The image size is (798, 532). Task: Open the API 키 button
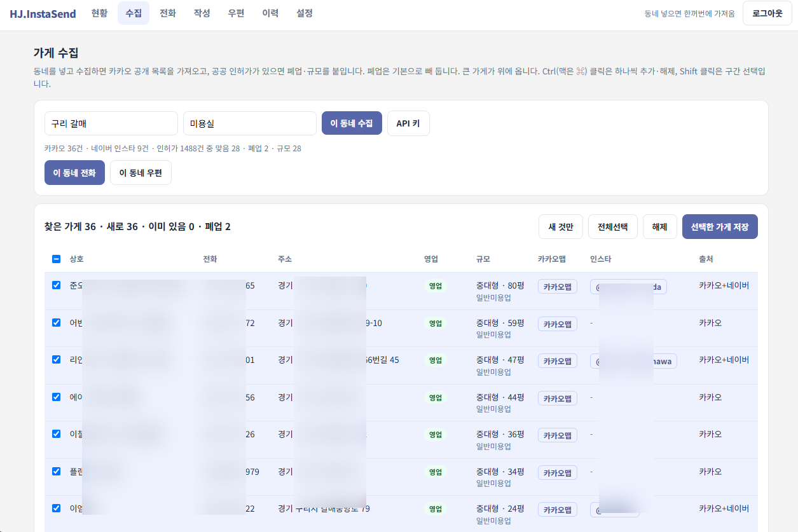408,123
